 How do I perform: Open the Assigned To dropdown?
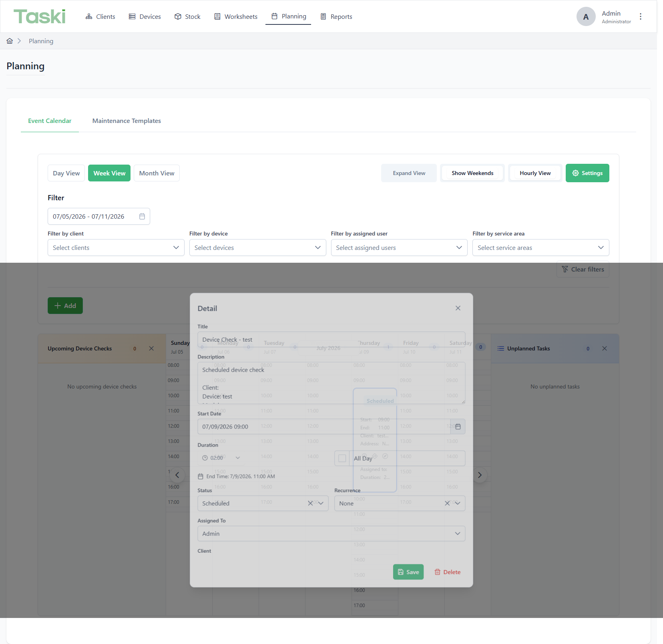331,533
